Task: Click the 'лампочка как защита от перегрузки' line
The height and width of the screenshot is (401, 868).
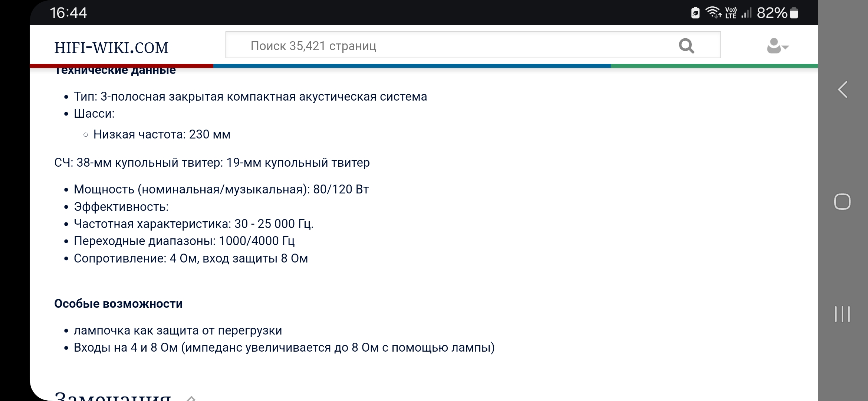Action: click(178, 330)
